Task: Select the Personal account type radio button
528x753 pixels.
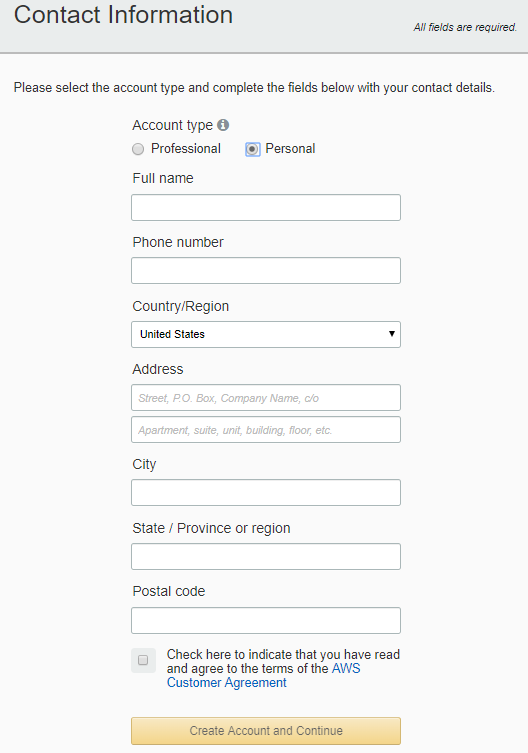Action: 253,149
